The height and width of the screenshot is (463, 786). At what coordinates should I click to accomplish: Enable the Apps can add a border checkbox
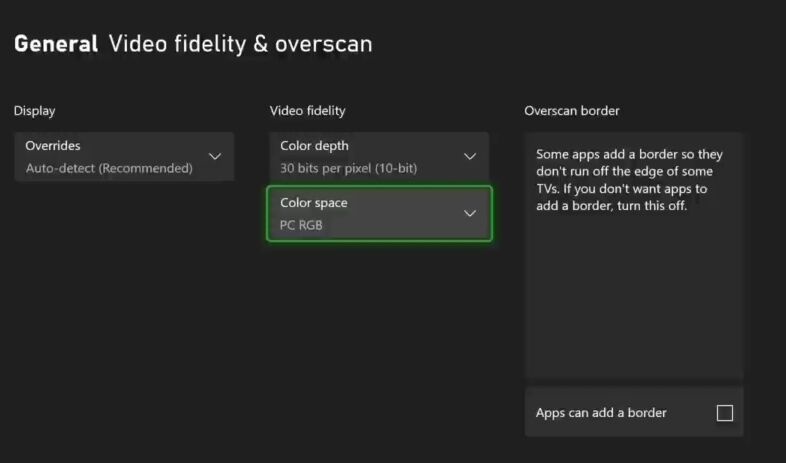725,413
